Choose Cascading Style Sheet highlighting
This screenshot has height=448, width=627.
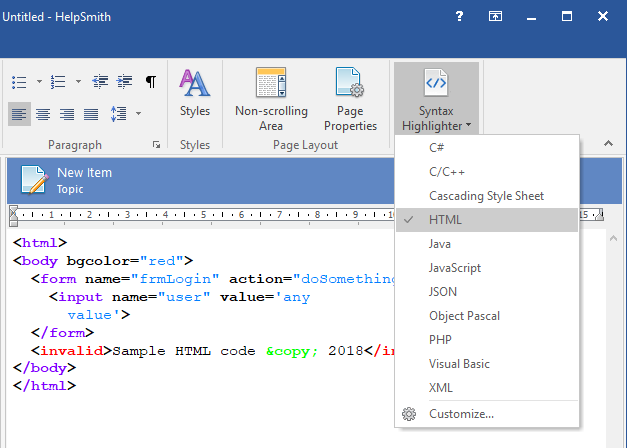point(487,196)
